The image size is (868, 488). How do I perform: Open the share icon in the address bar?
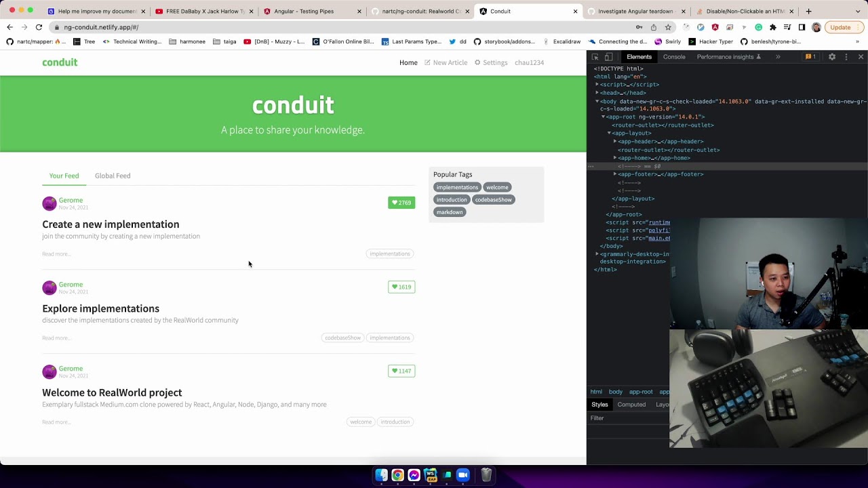point(654,27)
